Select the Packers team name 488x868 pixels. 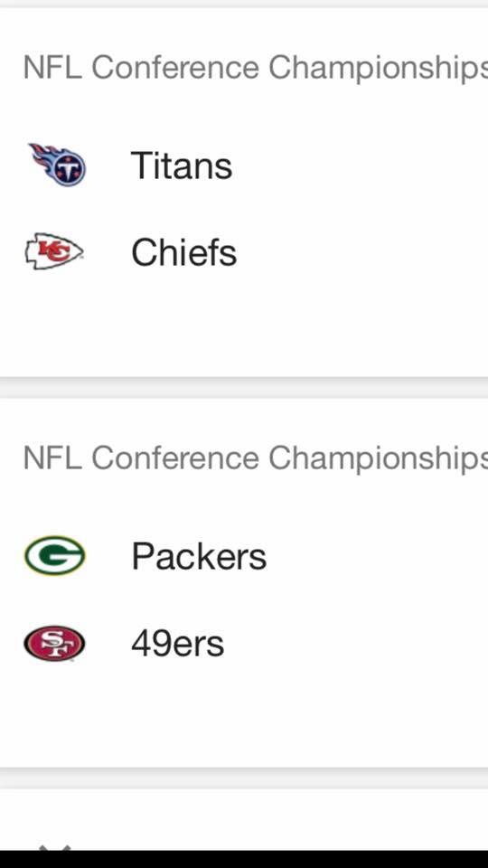pyautogui.click(x=199, y=556)
